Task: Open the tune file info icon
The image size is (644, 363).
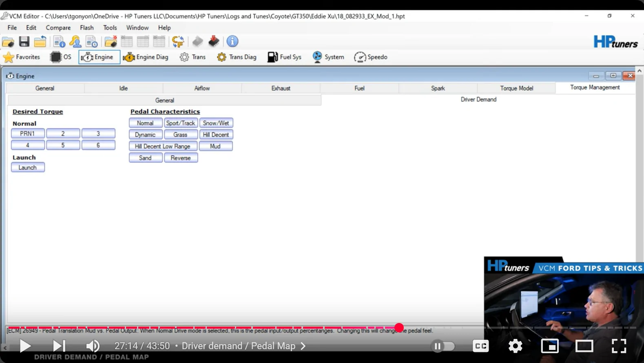Action: [x=59, y=42]
